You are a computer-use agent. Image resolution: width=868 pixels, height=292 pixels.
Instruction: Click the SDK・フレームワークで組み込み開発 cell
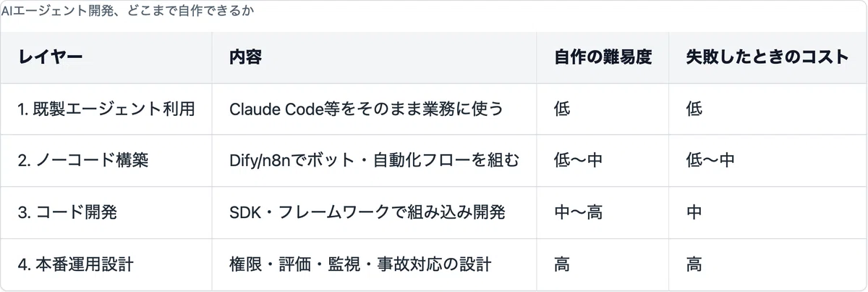(x=374, y=213)
